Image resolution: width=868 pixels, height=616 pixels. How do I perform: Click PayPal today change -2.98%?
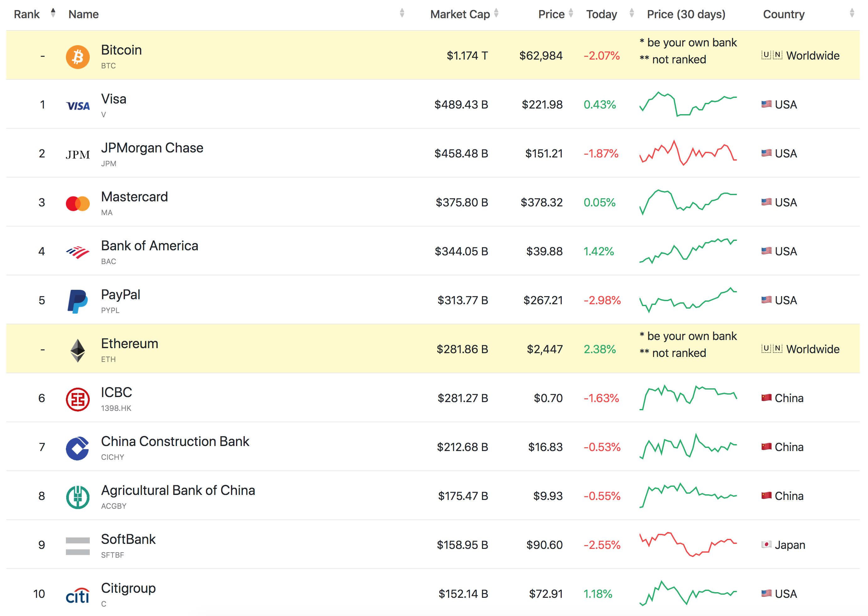click(602, 300)
